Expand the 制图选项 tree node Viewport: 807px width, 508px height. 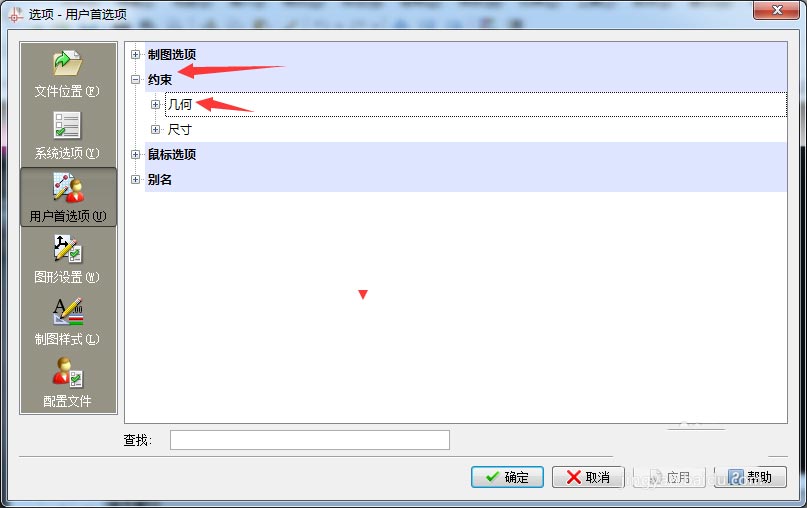point(135,54)
